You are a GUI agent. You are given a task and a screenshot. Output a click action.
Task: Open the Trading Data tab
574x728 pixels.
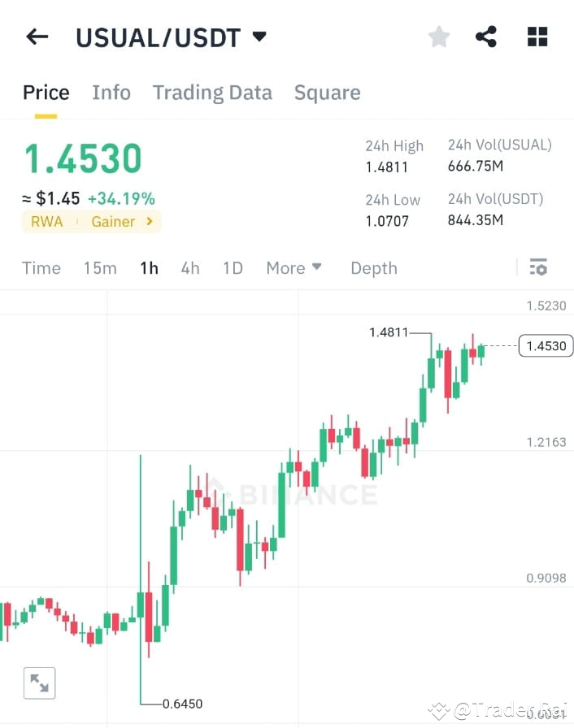(212, 93)
